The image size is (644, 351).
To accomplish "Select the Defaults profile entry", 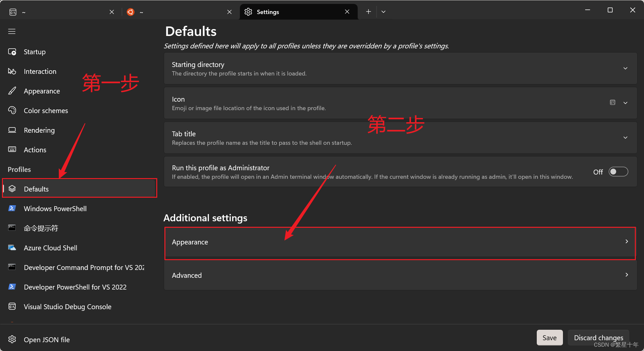I will tap(79, 189).
